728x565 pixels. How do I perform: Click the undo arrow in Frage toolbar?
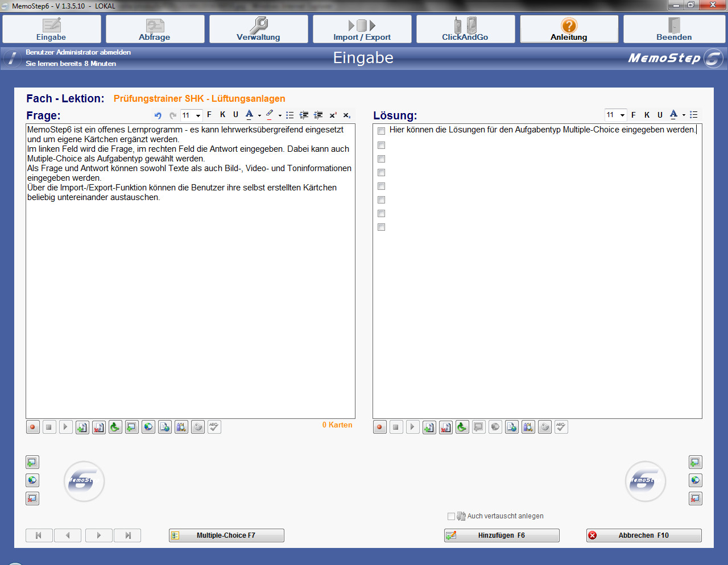point(158,115)
